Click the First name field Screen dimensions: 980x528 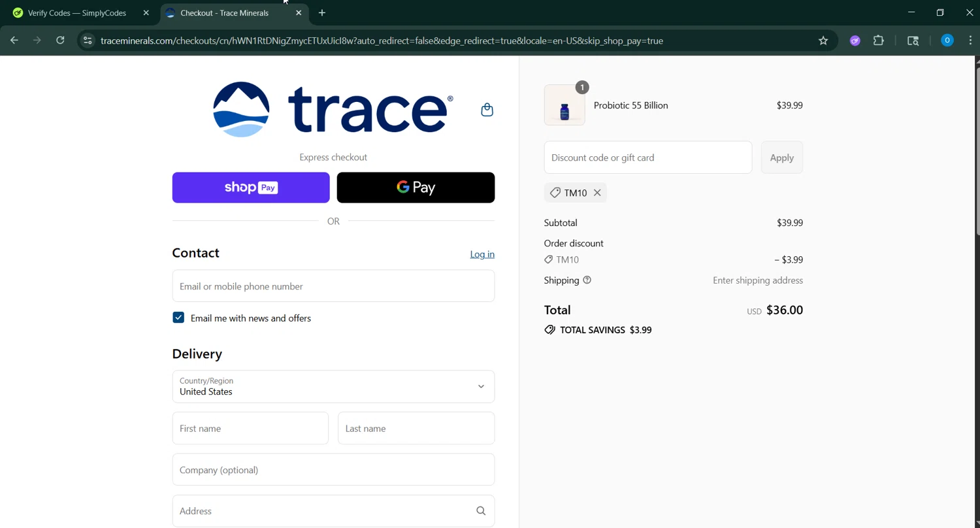point(250,429)
